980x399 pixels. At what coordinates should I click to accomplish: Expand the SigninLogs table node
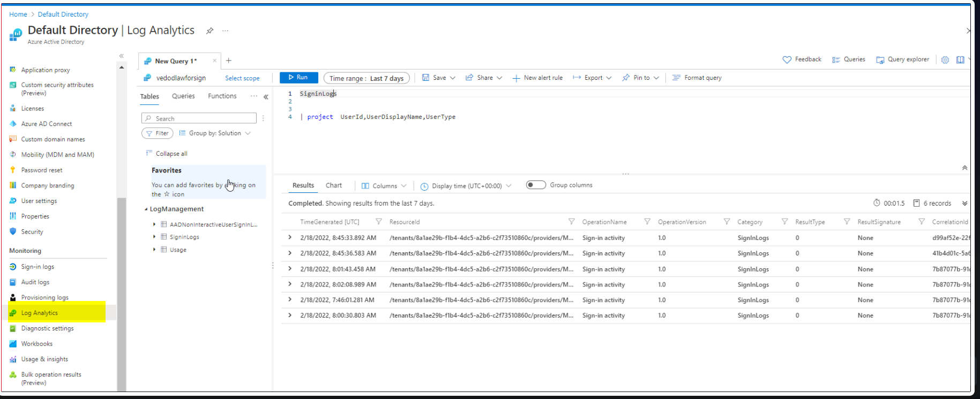click(154, 237)
